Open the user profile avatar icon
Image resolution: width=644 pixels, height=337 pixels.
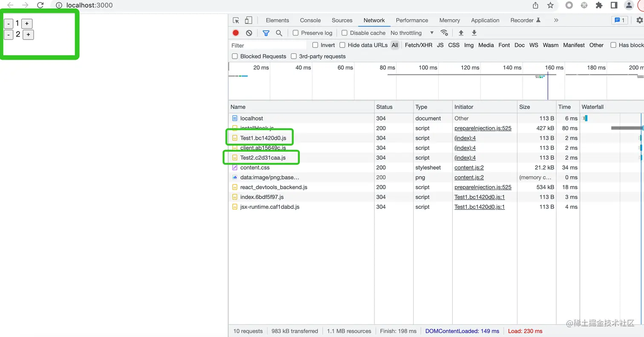coord(629,5)
